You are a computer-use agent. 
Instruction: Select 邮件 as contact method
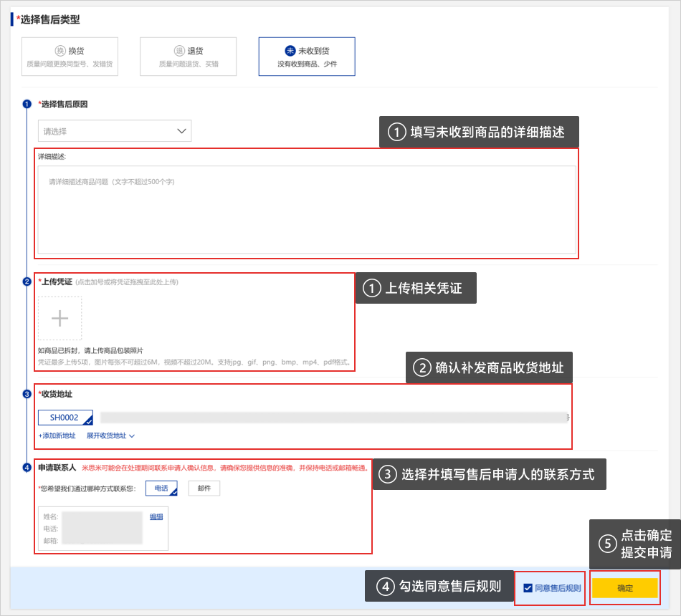(204, 488)
